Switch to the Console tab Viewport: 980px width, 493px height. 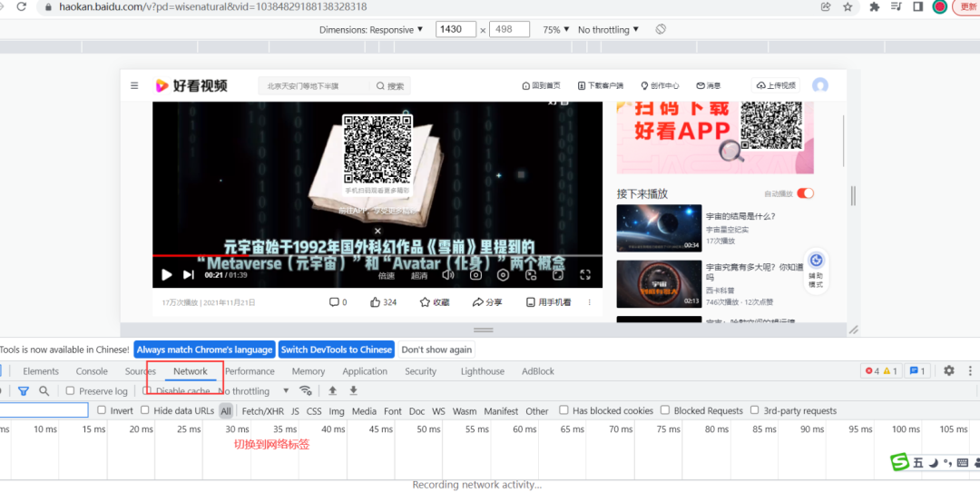(x=92, y=371)
